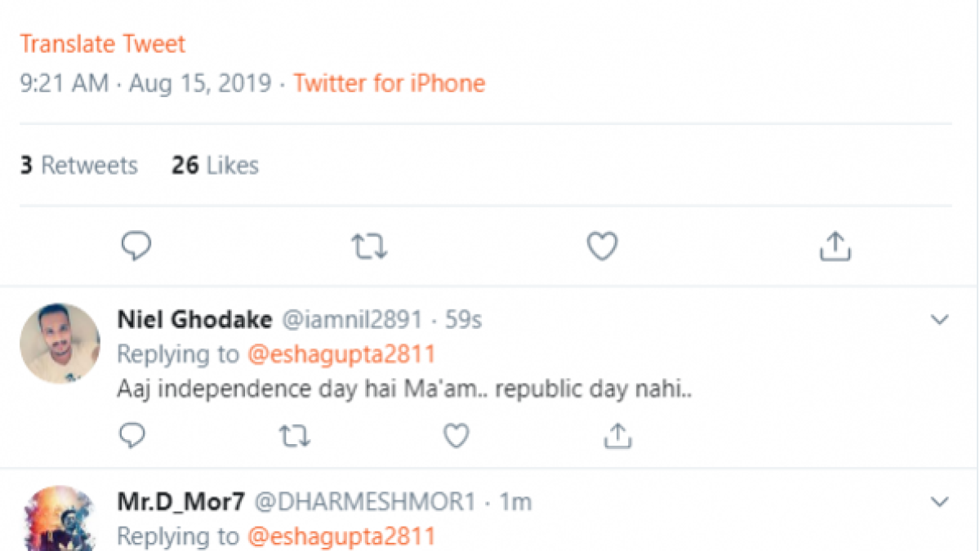View the 3 Retweets list
The width and height of the screenshot is (980, 551).
click(79, 166)
